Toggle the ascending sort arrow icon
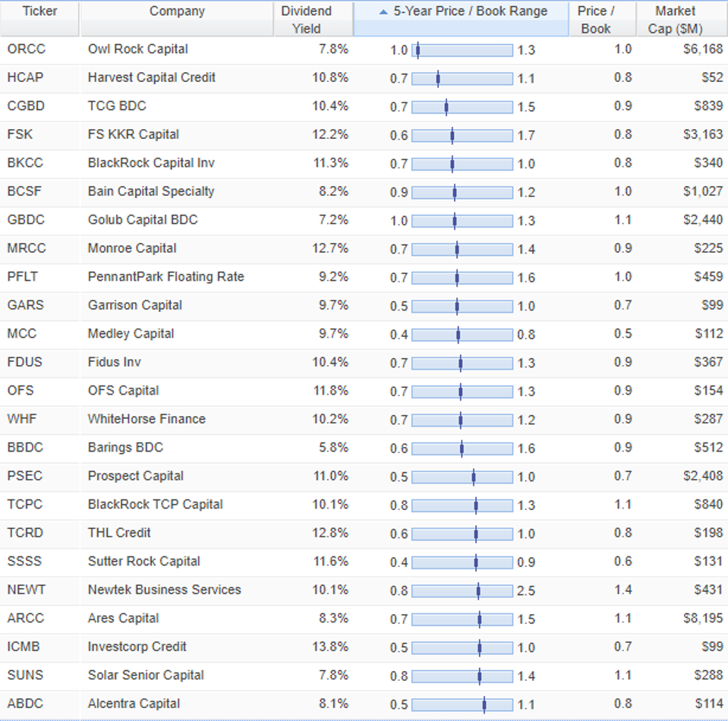 coord(383,12)
